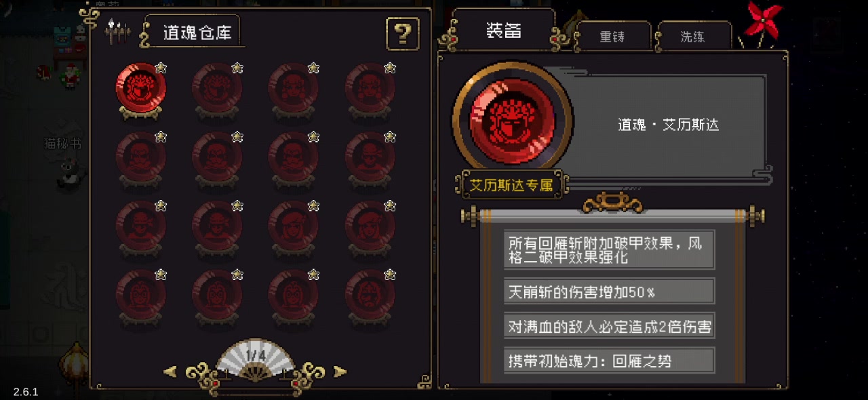The width and height of the screenshot is (868, 400).
Task: Open the 装备 tab
Action: [505, 30]
